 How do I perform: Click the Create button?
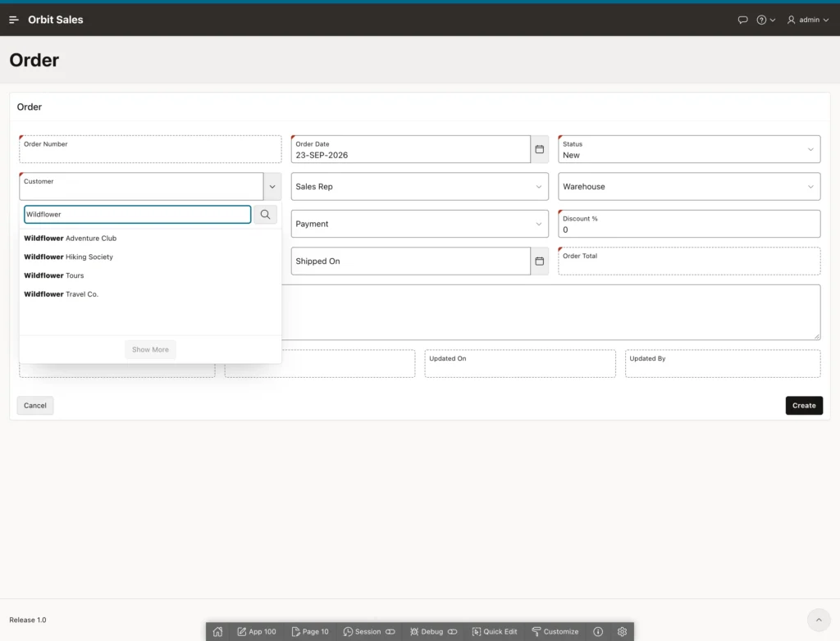(804, 406)
